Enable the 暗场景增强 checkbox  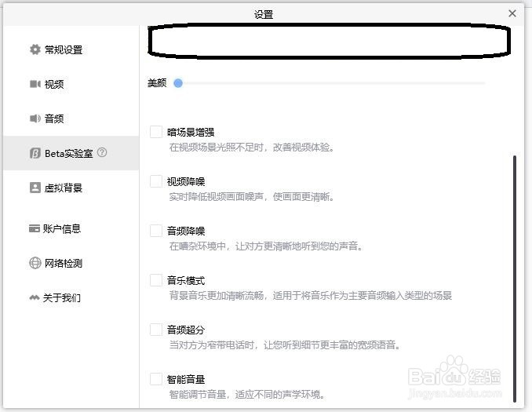coord(156,132)
